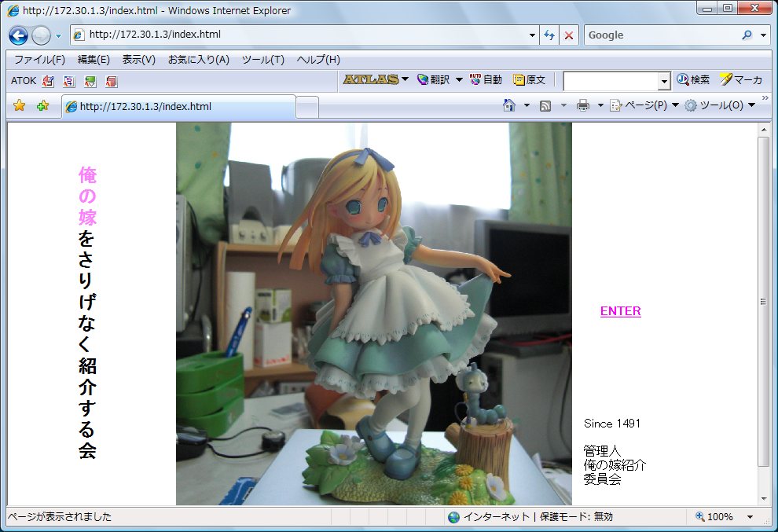Minimize the Internet Explorer window
778x532 pixels.
coord(707,8)
